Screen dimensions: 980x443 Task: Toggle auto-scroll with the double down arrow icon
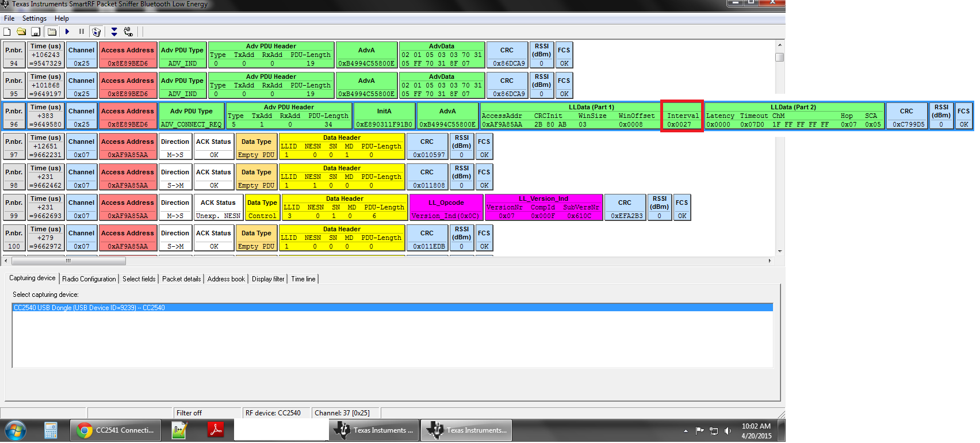click(114, 32)
